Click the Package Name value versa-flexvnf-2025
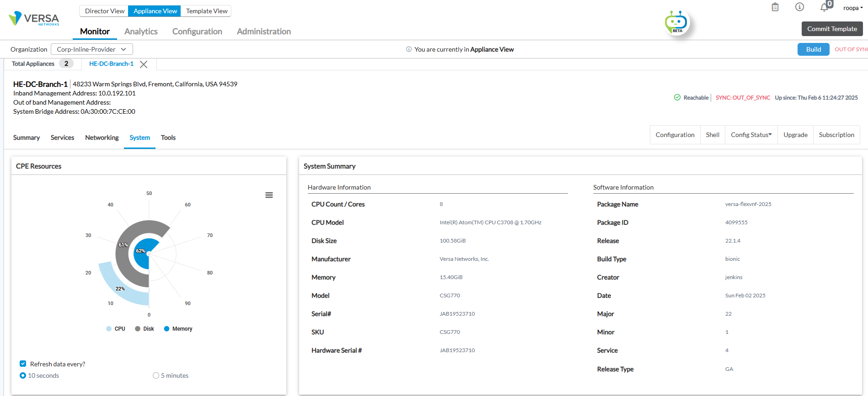 click(x=748, y=204)
